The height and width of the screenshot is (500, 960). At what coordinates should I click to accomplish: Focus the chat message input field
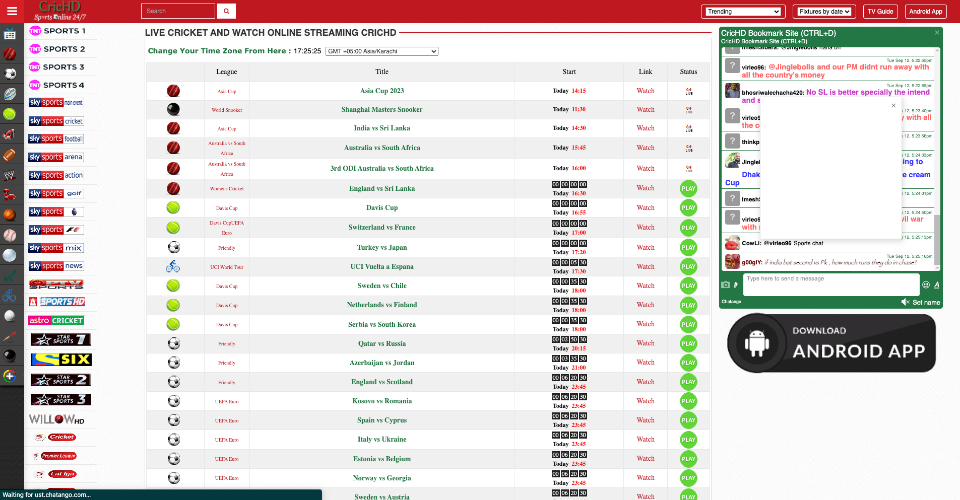coord(831,285)
